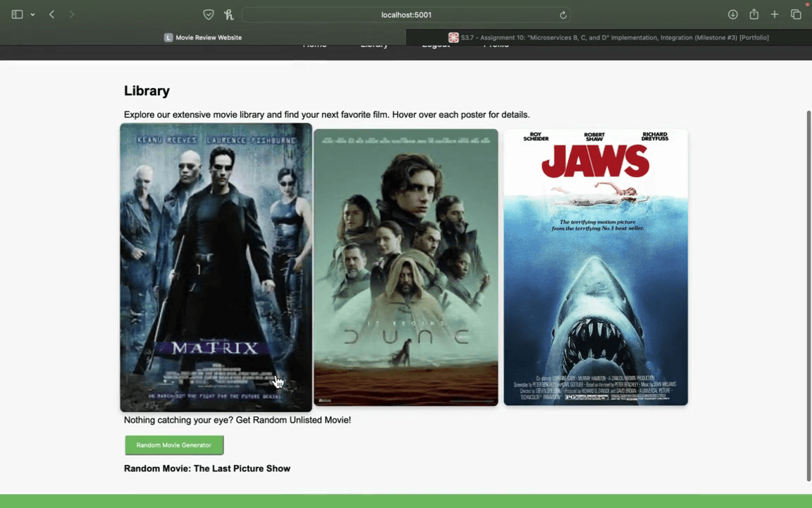Open the Jaws poster
812x508 pixels.
coord(596,267)
